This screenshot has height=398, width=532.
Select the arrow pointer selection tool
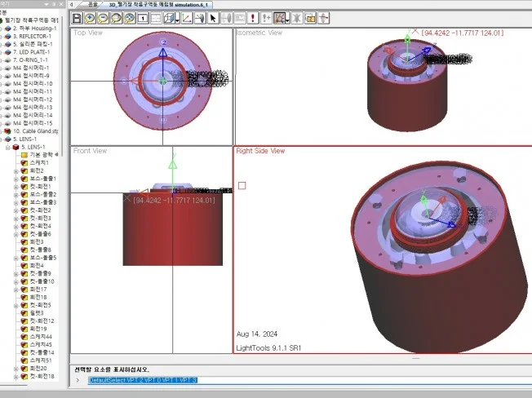click(x=213, y=17)
